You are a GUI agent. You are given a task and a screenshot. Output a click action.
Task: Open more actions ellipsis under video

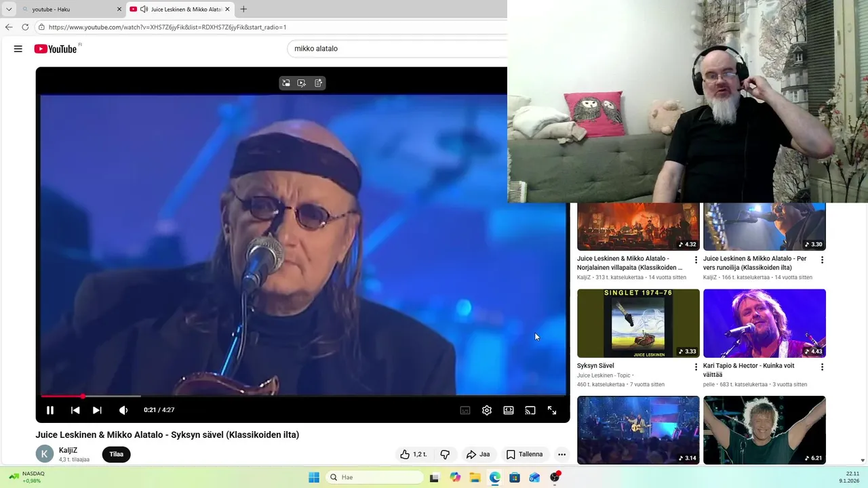click(x=561, y=454)
